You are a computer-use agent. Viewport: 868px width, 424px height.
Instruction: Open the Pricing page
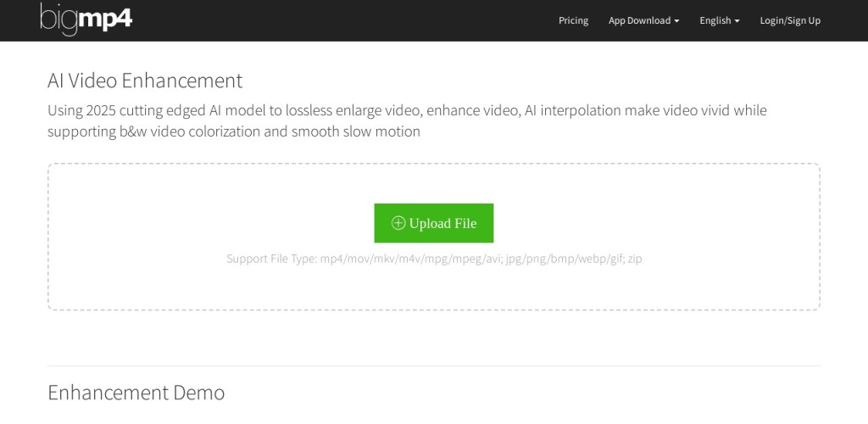coord(573,20)
